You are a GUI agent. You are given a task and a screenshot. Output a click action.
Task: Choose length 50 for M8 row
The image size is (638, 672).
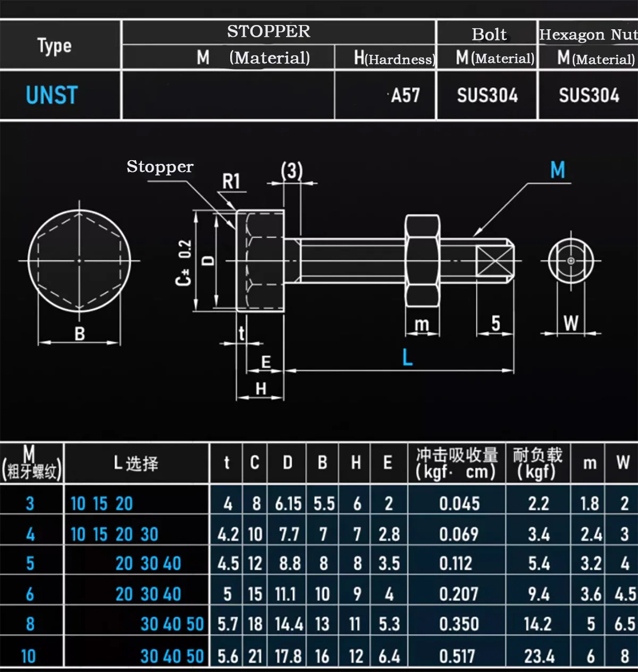[x=195, y=624]
